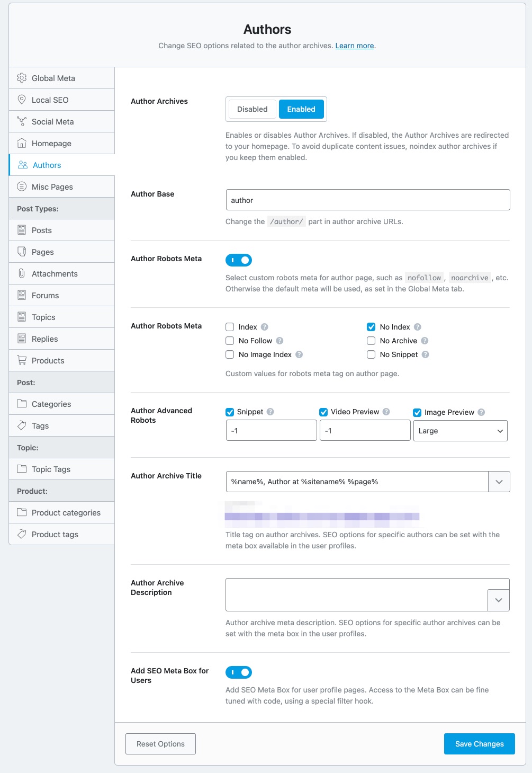532x773 pixels.
Task: Select the Global Meta gear icon
Action: tap(22, 78)
